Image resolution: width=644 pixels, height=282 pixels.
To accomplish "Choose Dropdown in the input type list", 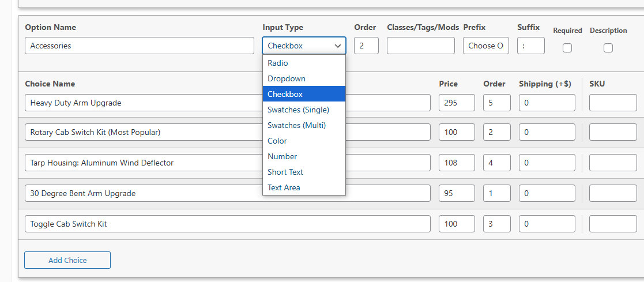I will click(304, 78).
